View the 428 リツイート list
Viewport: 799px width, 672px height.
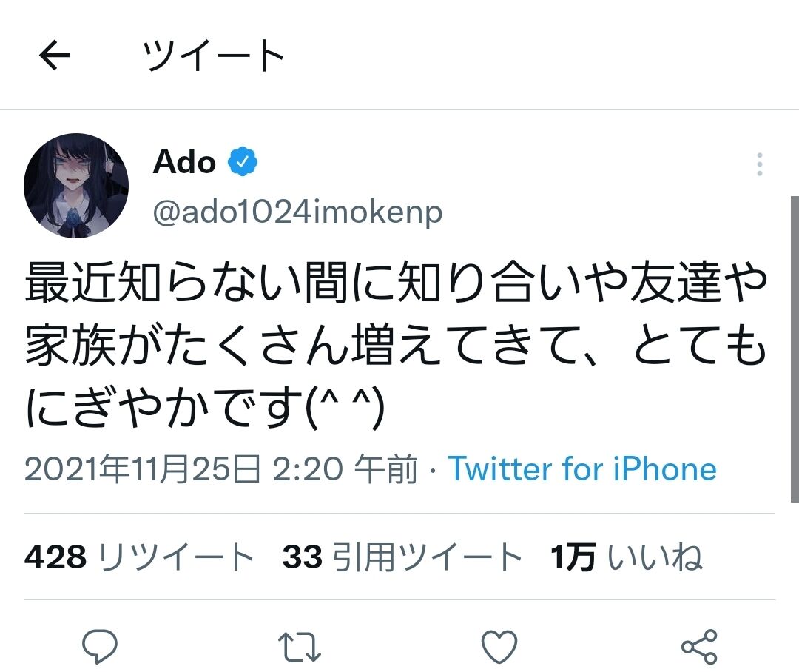139,557
